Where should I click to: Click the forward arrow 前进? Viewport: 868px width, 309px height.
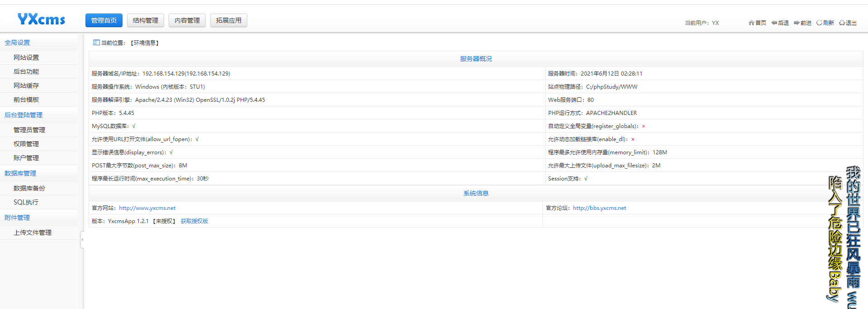pyautogui.click(x=802, y=23)
